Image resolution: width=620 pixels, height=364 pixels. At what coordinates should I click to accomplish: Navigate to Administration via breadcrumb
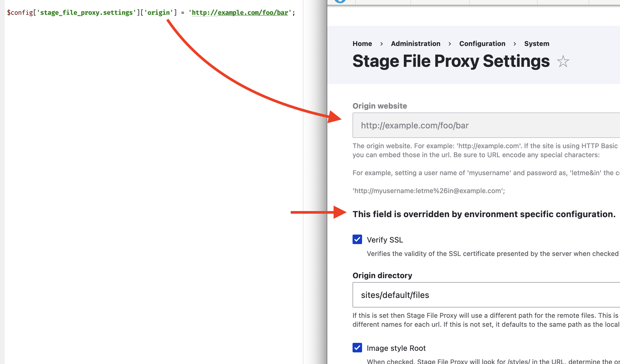pos(415,43)
